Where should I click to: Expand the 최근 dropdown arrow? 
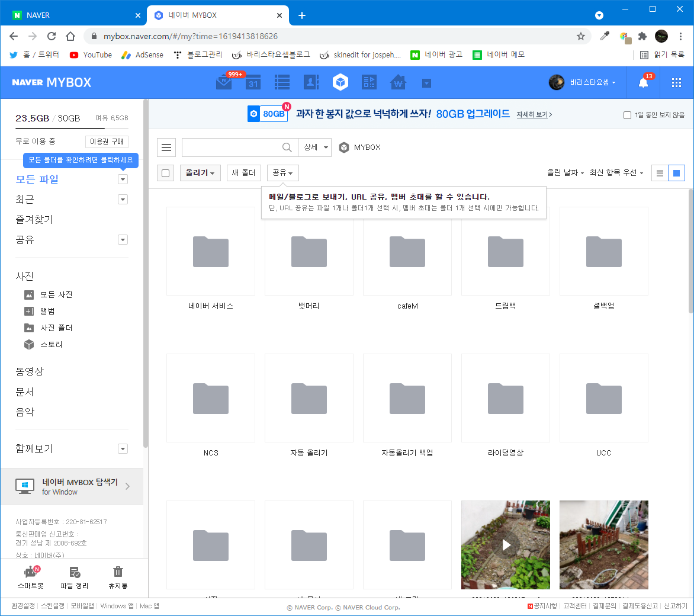point(123,200)
